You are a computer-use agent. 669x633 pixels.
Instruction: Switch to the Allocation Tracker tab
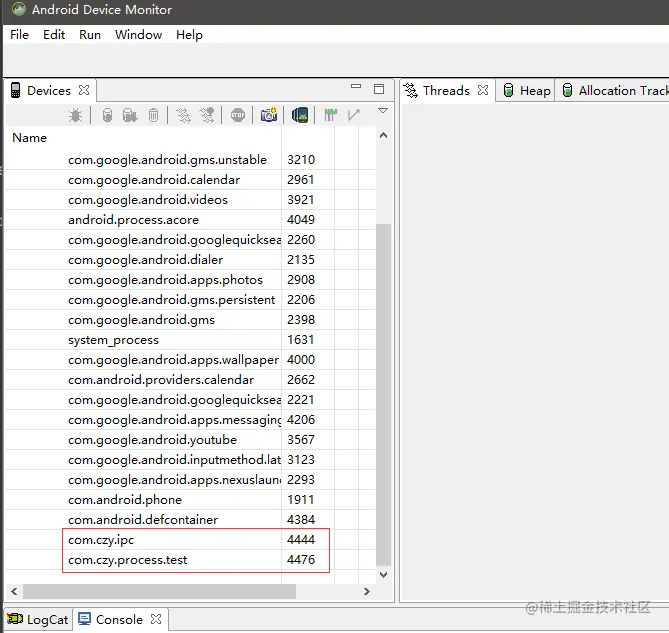coord(614,90)
